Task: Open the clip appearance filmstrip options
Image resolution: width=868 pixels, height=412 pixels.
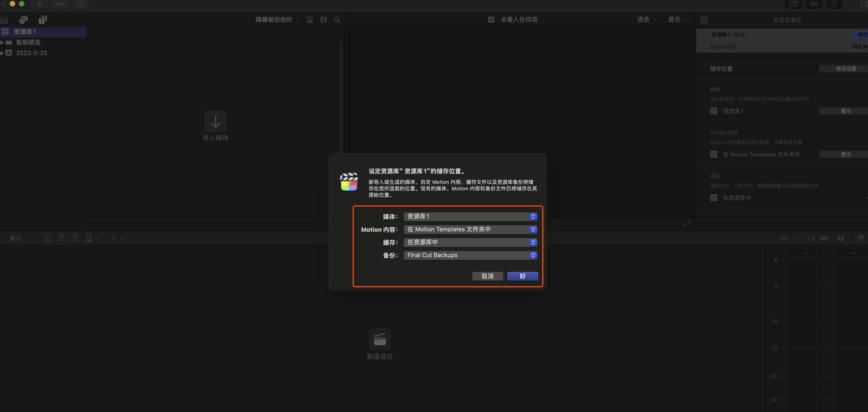Action: pos(323,20)
